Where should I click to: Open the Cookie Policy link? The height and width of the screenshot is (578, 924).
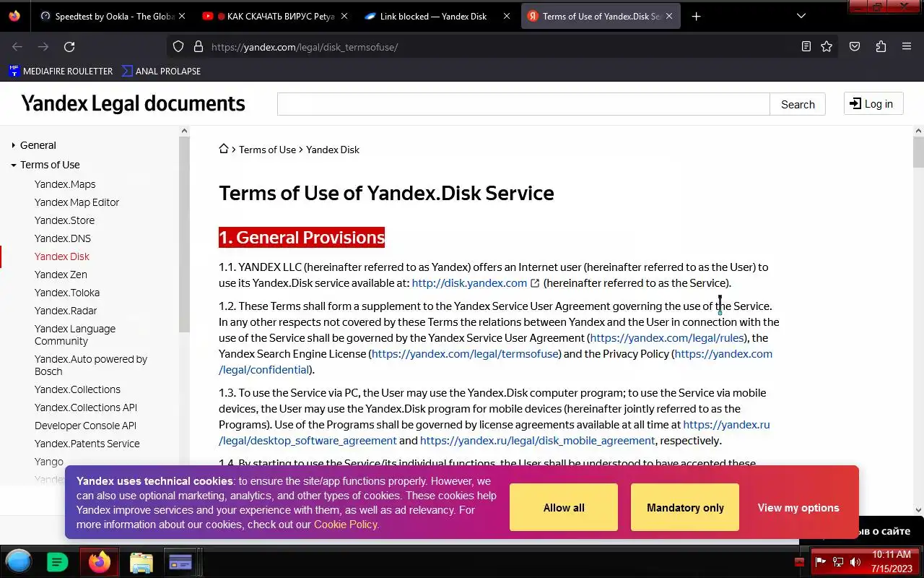[345, 525]
